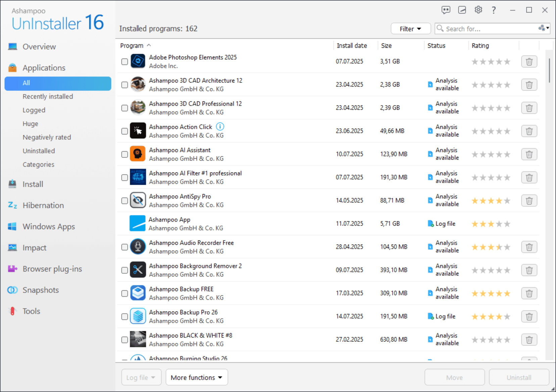Click the trash icon for Adobe Photoshop Elements 2025
The width and height of the screenshot is (556, 392).
coord(529,61)
